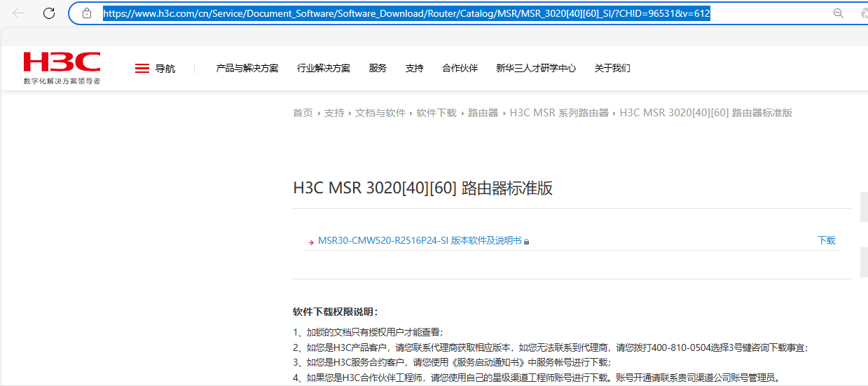This screenshot has height=386, width=868.
Task: Click the 下载 link
Action: [x=827, y=240]
